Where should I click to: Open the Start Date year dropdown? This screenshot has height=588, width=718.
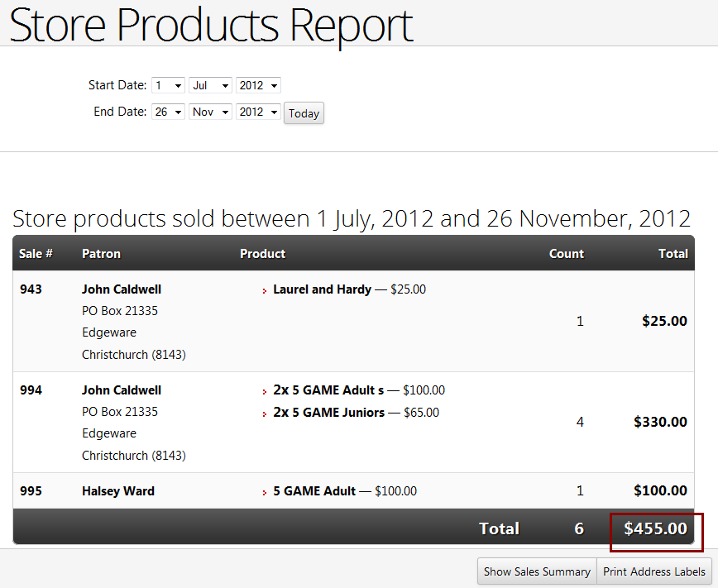click(258, 85)
